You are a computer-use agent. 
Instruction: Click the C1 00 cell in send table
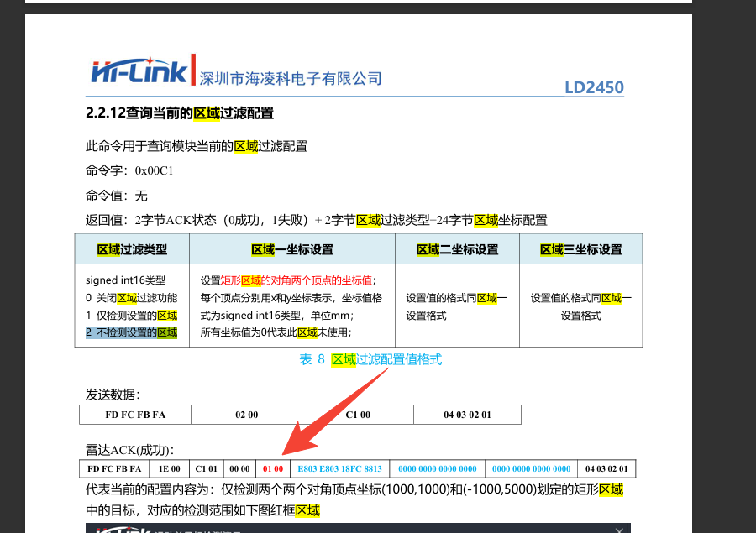click(x=358, y=415)
